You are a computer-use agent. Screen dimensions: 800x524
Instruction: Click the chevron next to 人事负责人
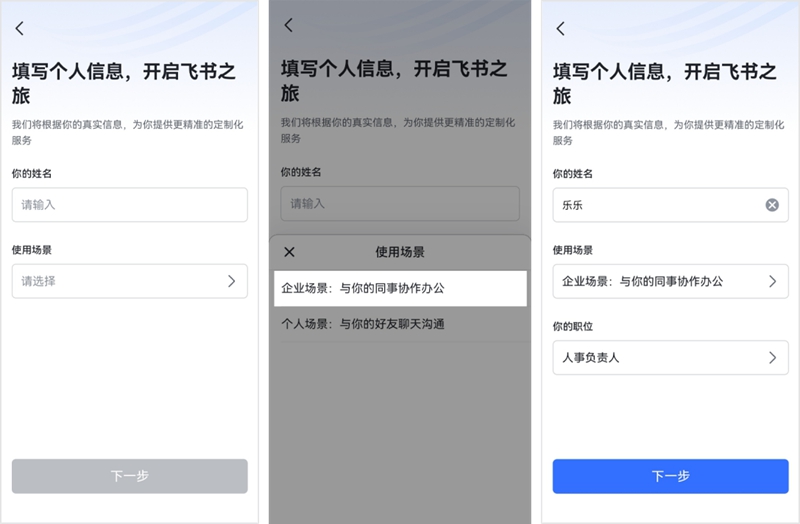pos(772,358)
